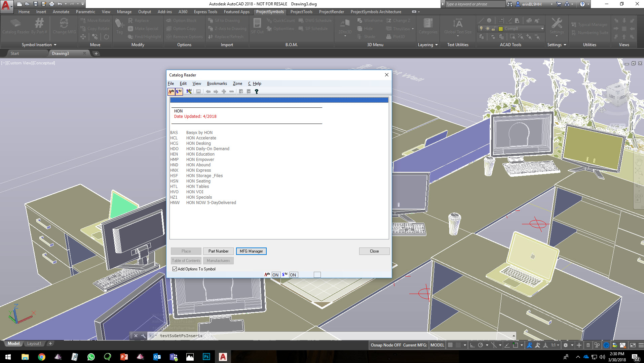Click the status bar Customization menu icon
This screenshot has width=644, height=363.
[641, 345]
